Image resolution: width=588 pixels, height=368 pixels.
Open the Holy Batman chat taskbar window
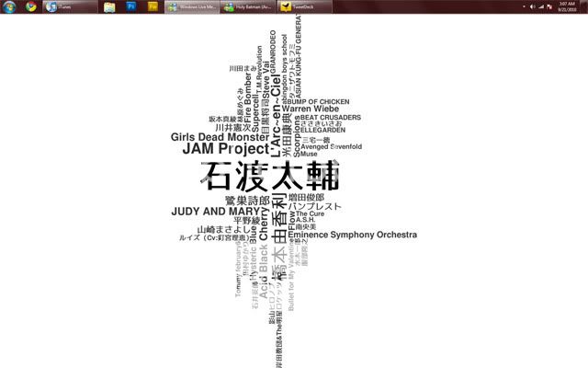pos(248,6)
